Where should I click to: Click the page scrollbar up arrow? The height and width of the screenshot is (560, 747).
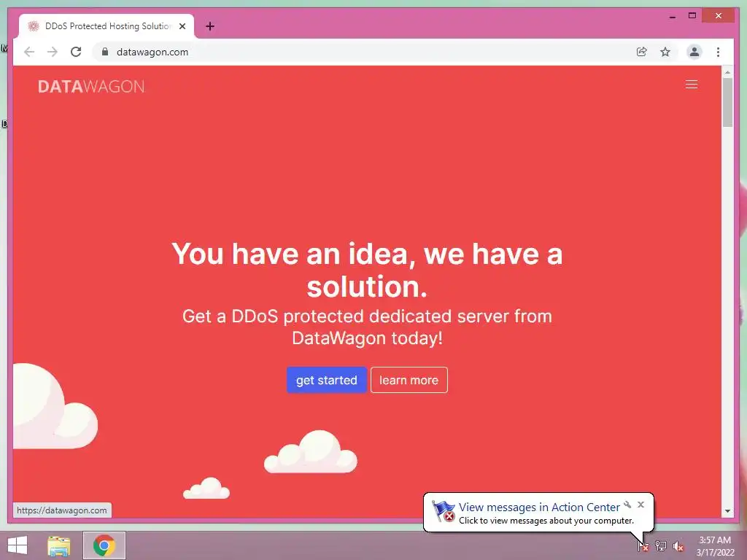point(727,72)
